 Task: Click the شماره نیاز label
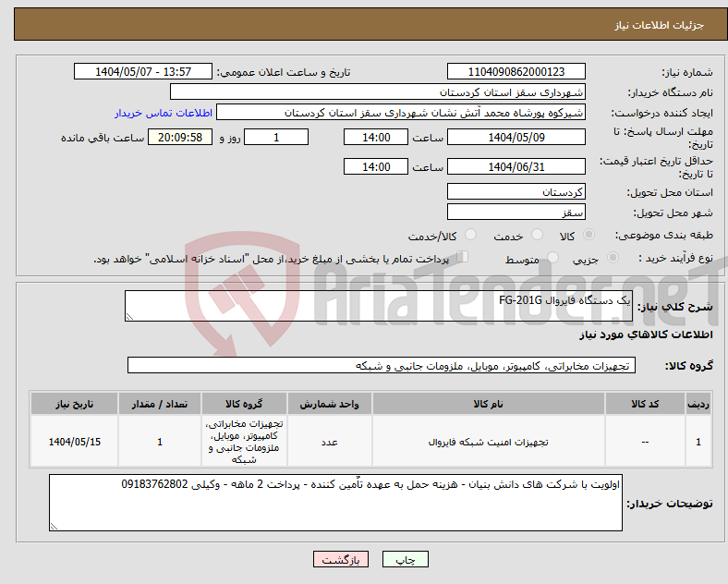tap(687, 72)
